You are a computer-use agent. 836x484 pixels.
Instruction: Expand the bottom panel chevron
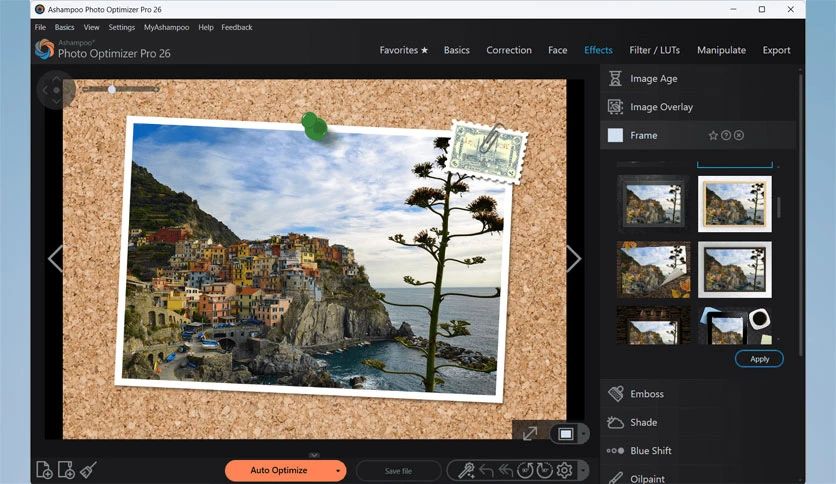pyautogui.click(x=315, y=455)
